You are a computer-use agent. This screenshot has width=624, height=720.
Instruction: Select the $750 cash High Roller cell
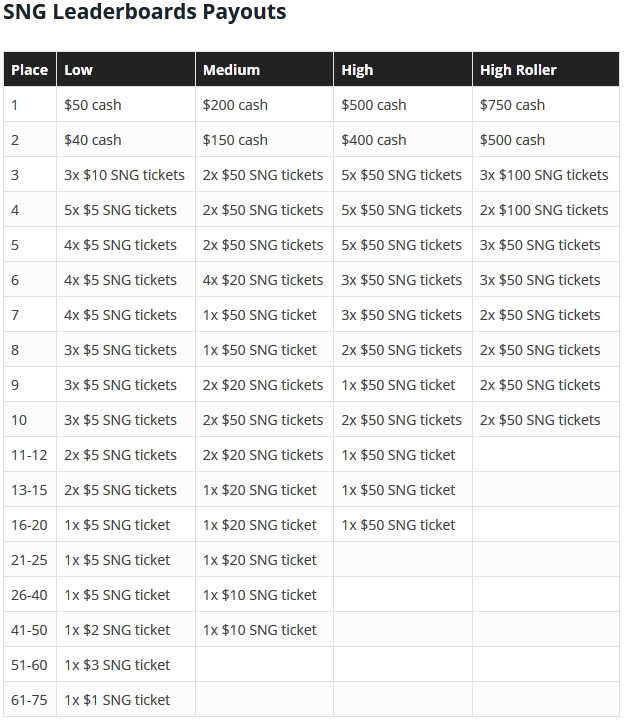click(546, 105)
